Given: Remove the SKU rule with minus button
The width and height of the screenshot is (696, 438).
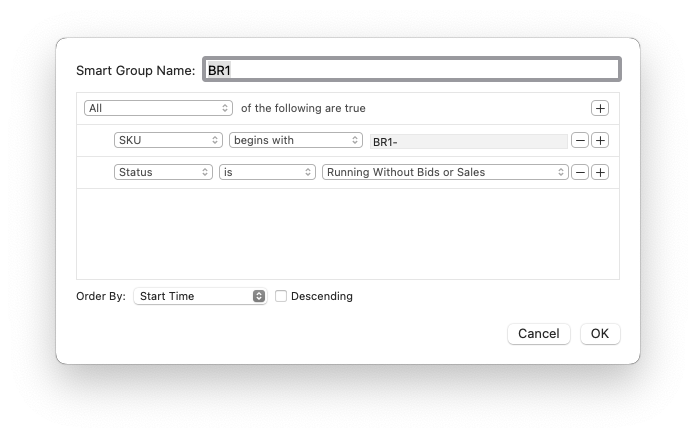Looking at the screenshot, I should [580, 141].
